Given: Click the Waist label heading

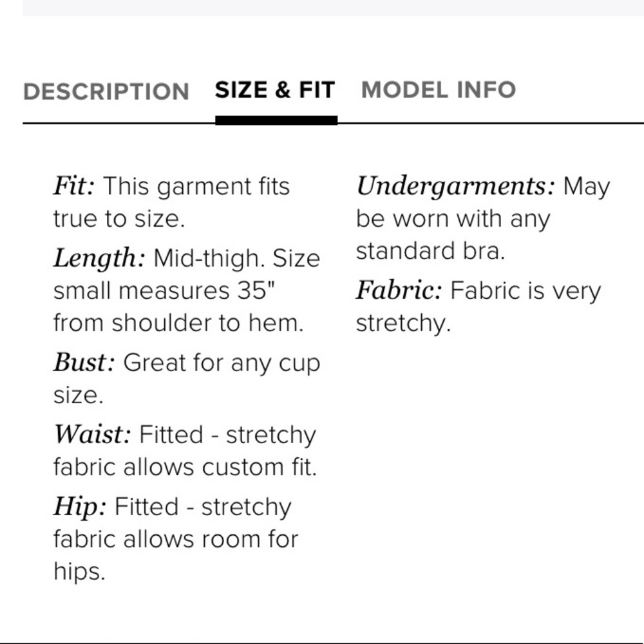Looking at the screenshot, I should pyautogui.click(x=92, y=435).
